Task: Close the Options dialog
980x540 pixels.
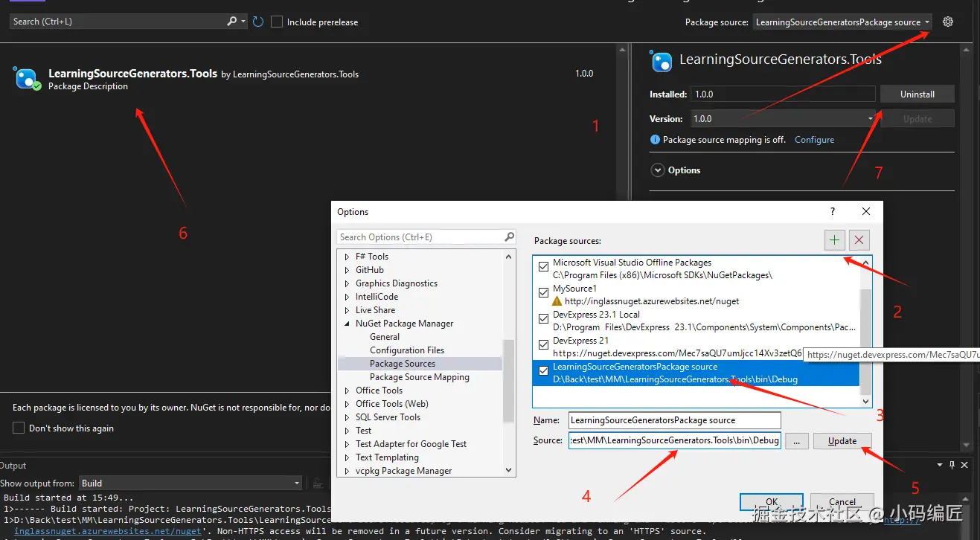Action: click(x=866, y=211)
